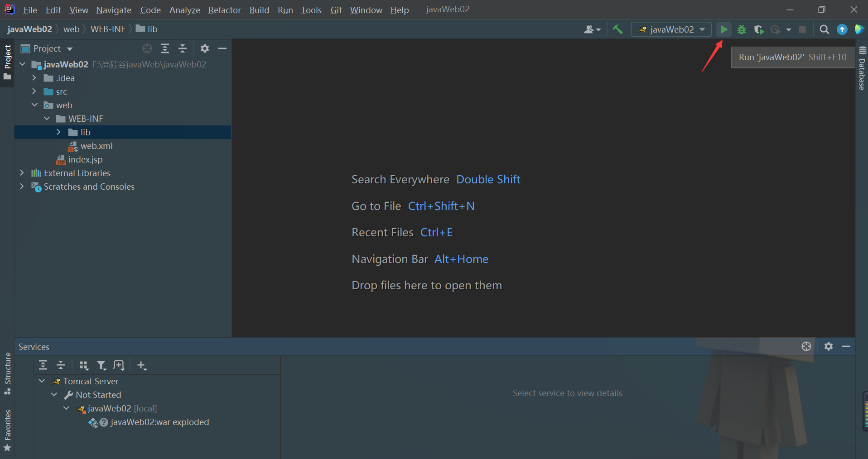Screen dimensions: 868x459
Task: Expand all services in Services toolbar
Action: 43,365
